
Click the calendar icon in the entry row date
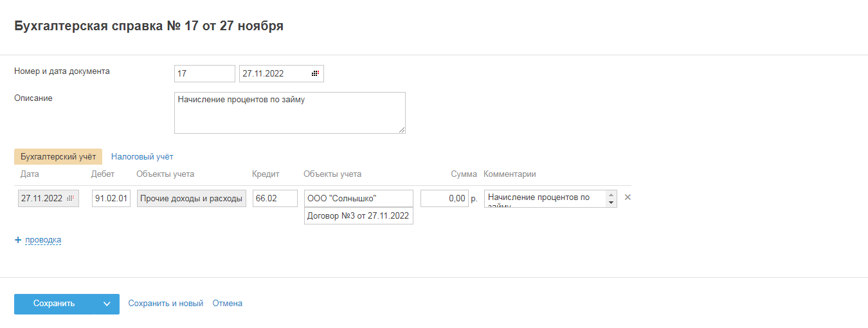[x=71, y=199]
